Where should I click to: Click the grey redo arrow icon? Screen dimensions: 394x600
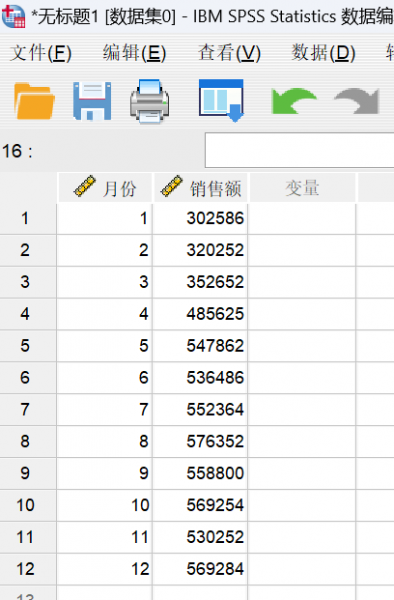click(x=357, y=101)
